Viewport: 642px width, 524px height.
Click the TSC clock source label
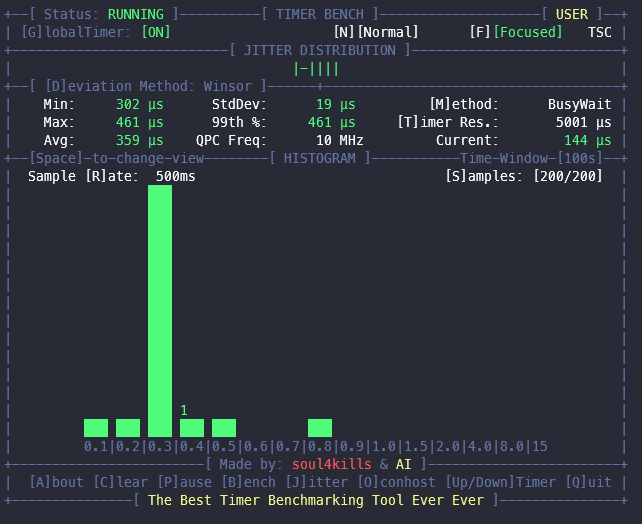[x=599, y=32]
